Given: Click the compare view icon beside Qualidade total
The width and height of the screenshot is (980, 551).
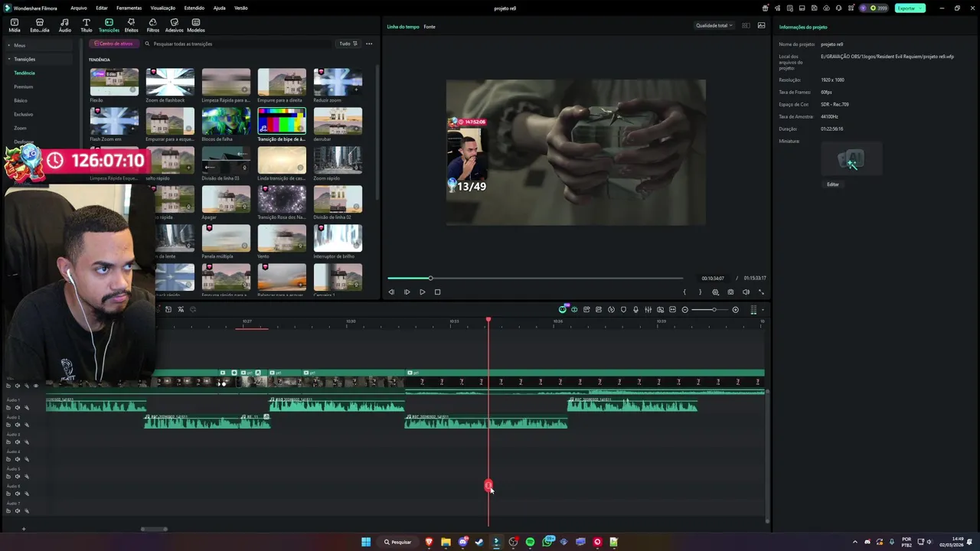Looking at the screenshot, I should (x=746, y=25).
